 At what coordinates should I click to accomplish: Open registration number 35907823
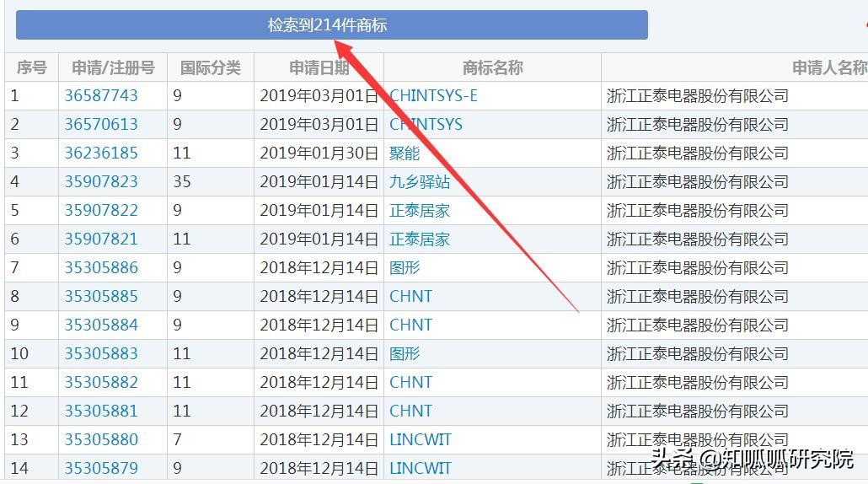pos(101,181)
